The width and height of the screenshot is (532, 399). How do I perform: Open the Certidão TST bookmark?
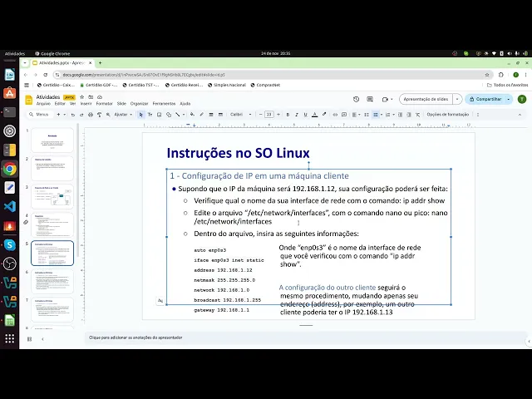tap(140, 85)
